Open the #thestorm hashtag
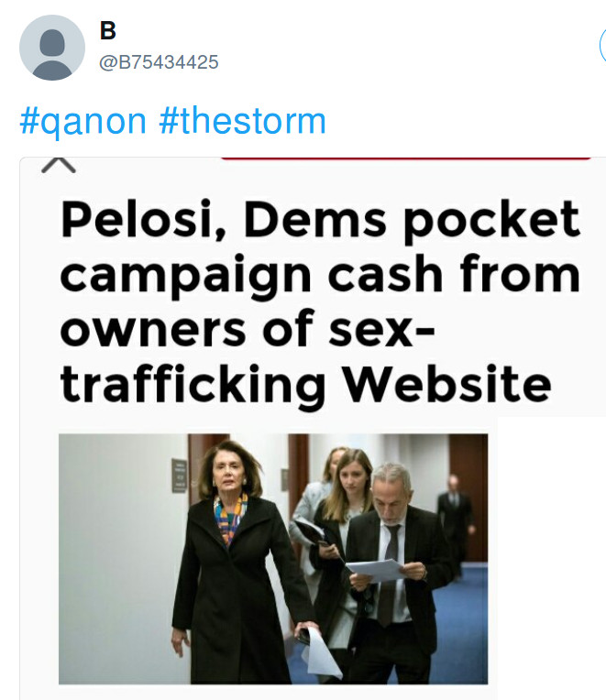The image size is (606, 700). (242, 121)
